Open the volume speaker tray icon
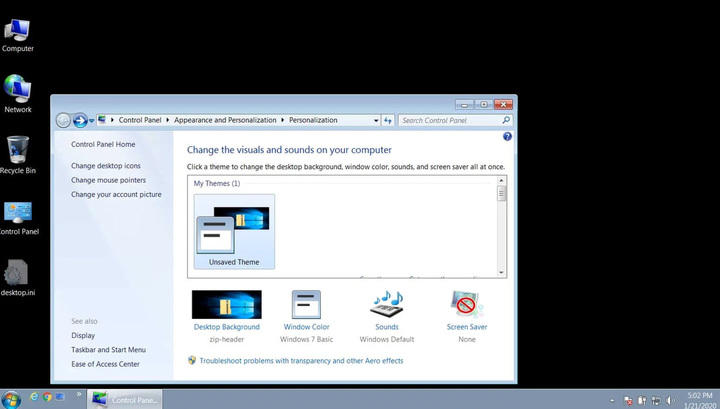This screenshot has width=720, height=409. (x=670, y=401)
